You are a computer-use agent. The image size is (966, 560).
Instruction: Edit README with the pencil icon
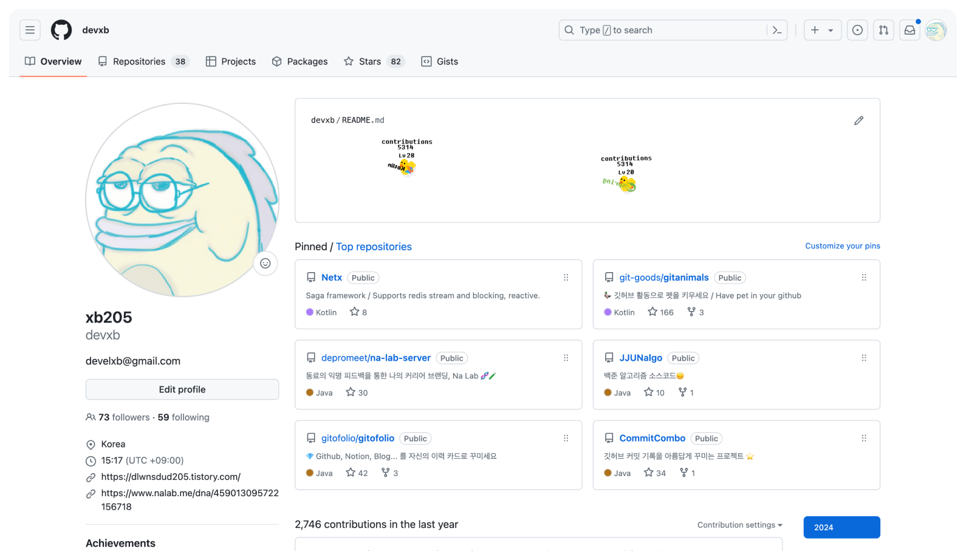click(858, 120)
